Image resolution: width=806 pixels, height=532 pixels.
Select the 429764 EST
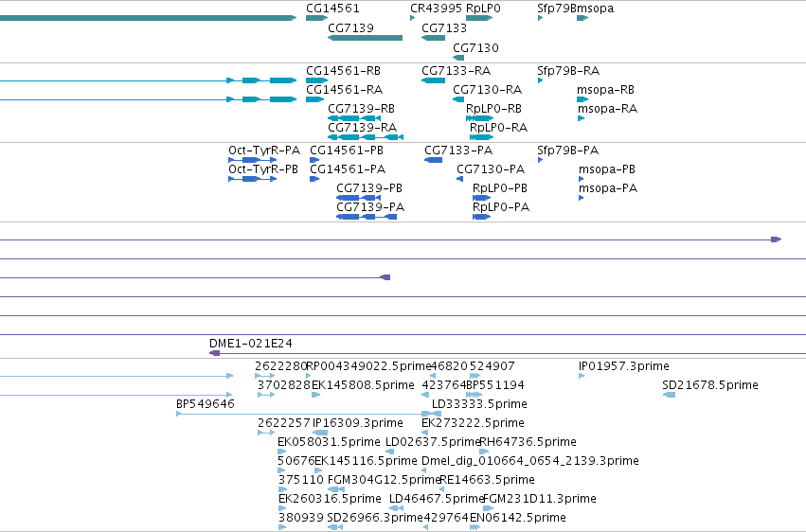point(425,527)
